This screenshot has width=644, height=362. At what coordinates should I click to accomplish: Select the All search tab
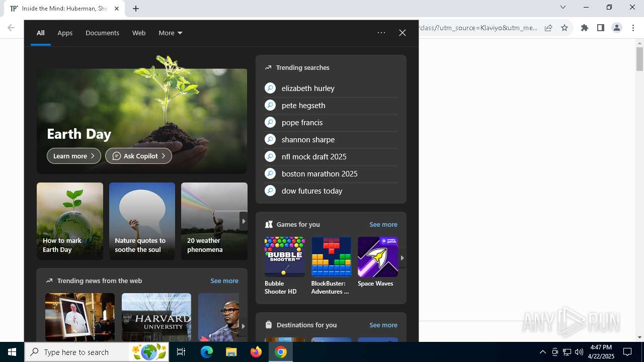(x=41, y=33)
